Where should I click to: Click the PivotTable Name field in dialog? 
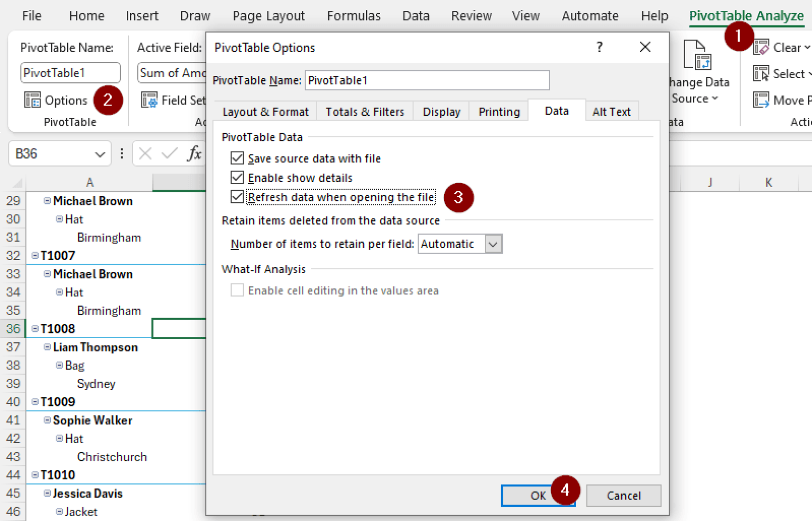pos(427,80)
